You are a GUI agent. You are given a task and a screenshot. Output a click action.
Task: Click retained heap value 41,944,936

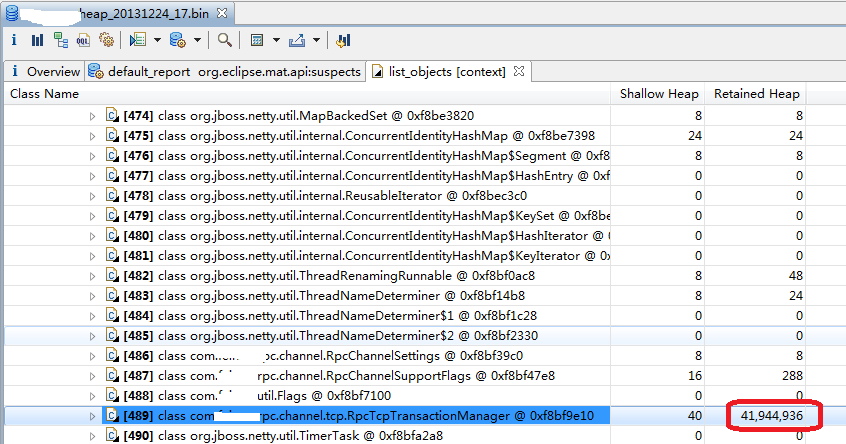click(772, 416)
